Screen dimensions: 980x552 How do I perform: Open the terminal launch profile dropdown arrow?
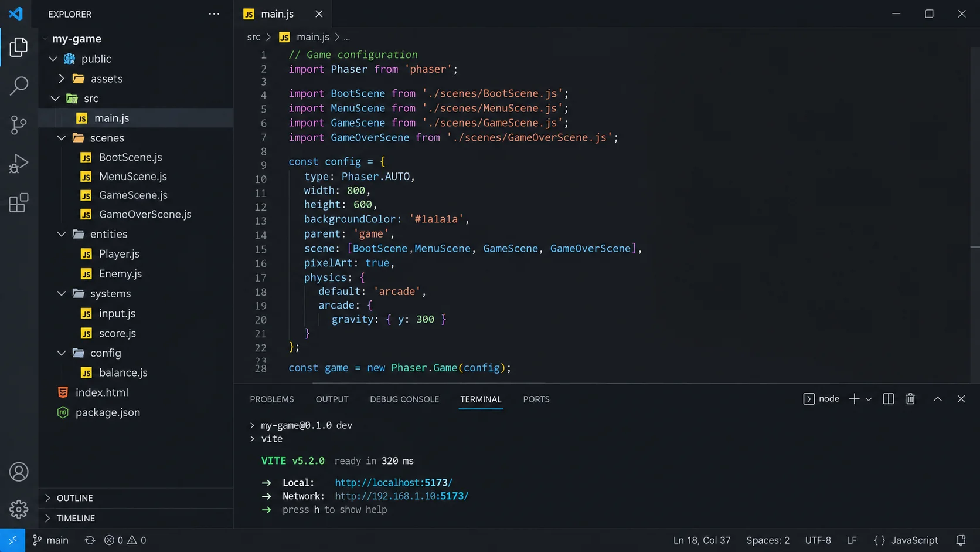point(869,399)
